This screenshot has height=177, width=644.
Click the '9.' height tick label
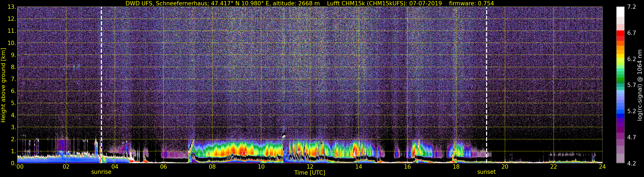click(13, 55)
